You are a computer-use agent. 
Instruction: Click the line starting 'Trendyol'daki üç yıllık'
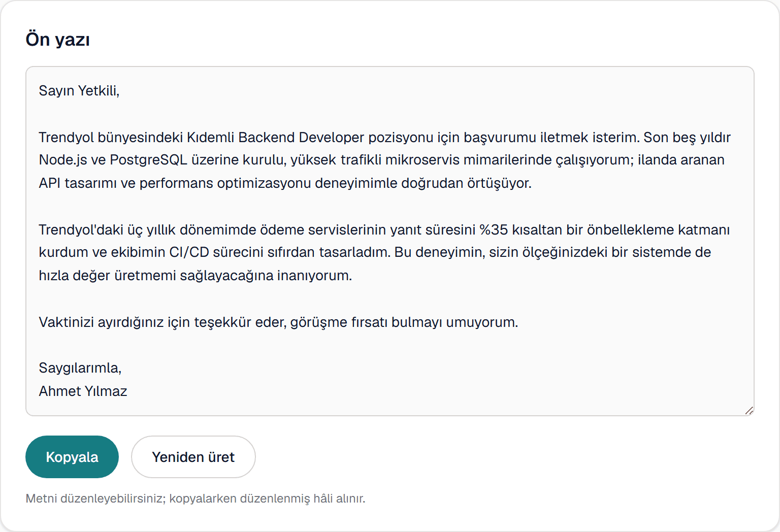click(384, 230)
